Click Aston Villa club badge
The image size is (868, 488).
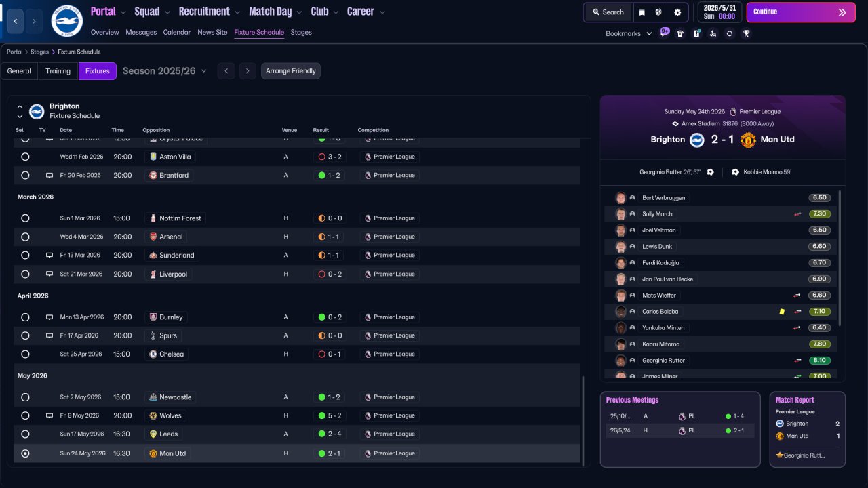(153, 157)
